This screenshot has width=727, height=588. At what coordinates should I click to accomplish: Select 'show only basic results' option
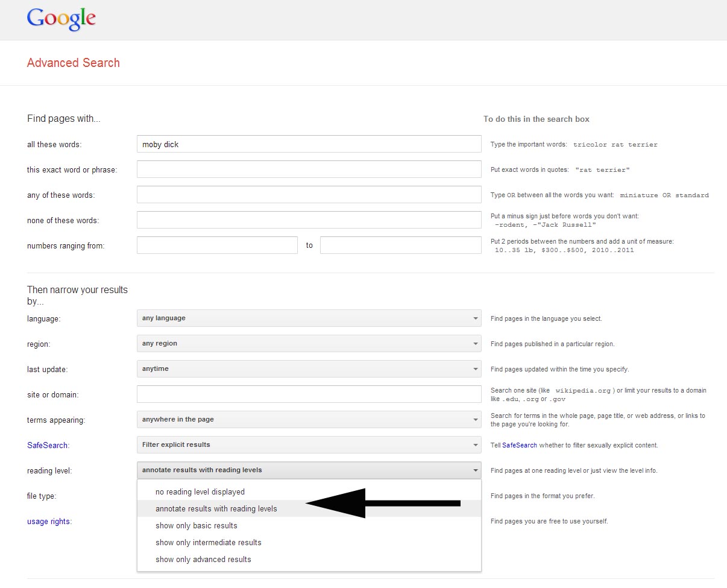197,526
